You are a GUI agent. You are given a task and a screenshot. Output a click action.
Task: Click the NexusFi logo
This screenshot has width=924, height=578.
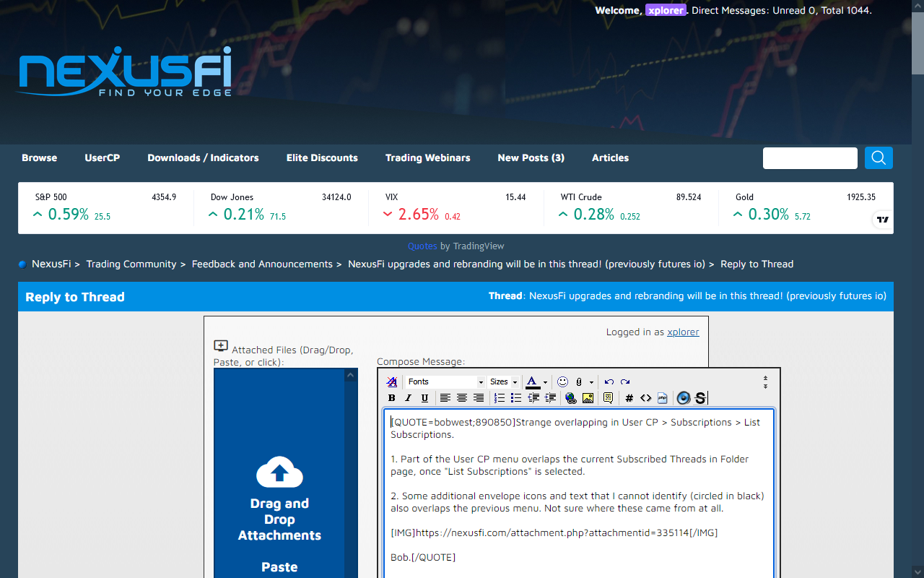coord(124,72)
